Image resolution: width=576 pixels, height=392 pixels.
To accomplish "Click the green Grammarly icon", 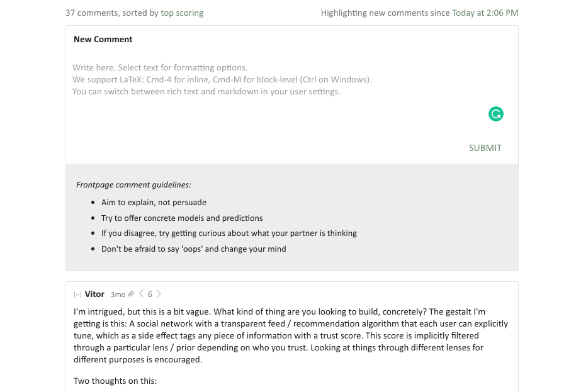I will (x=495, y=114).
